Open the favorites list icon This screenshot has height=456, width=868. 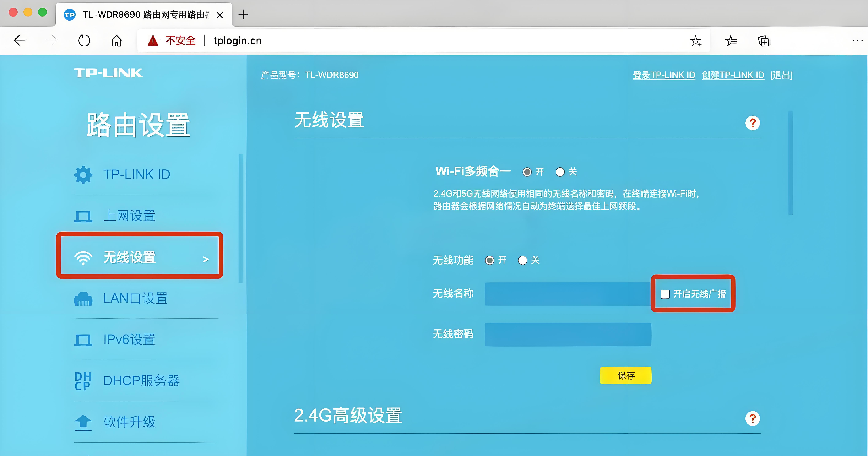pyautogui.click(x=731, y=41)
